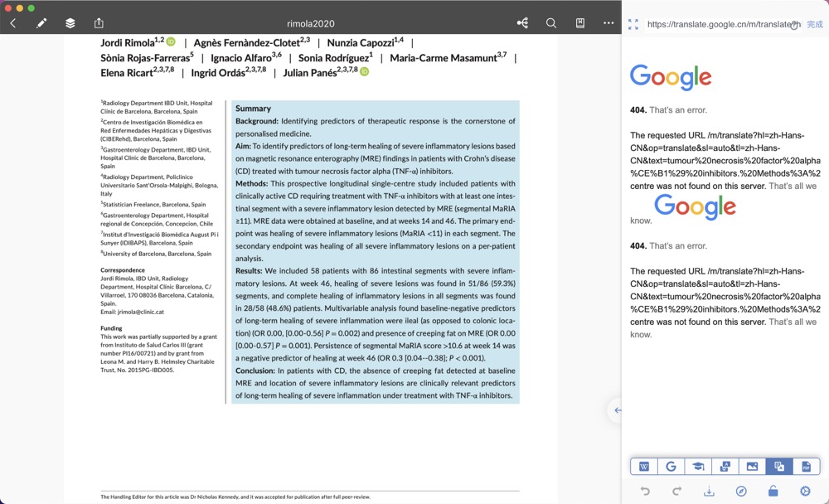Switch to the image search tab
Image resolution: width=829 pixels, height=504 pixels.
tap(752, 467)
